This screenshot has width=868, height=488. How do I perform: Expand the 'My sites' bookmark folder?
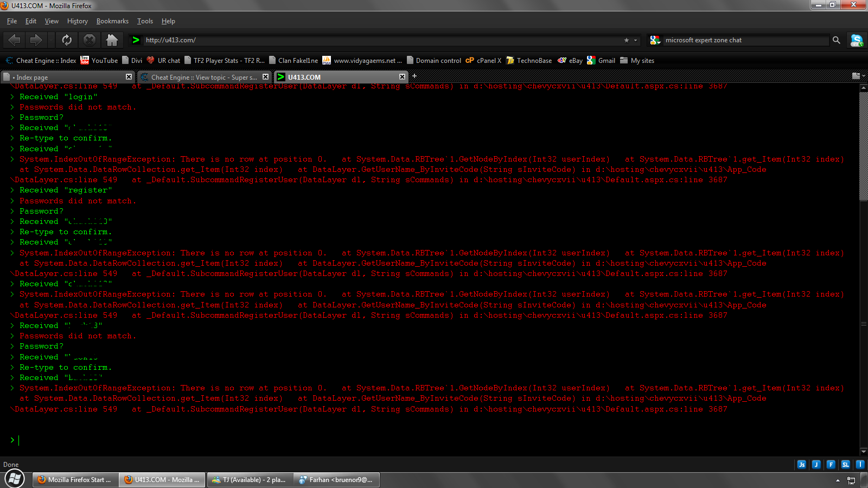[637, 61]
